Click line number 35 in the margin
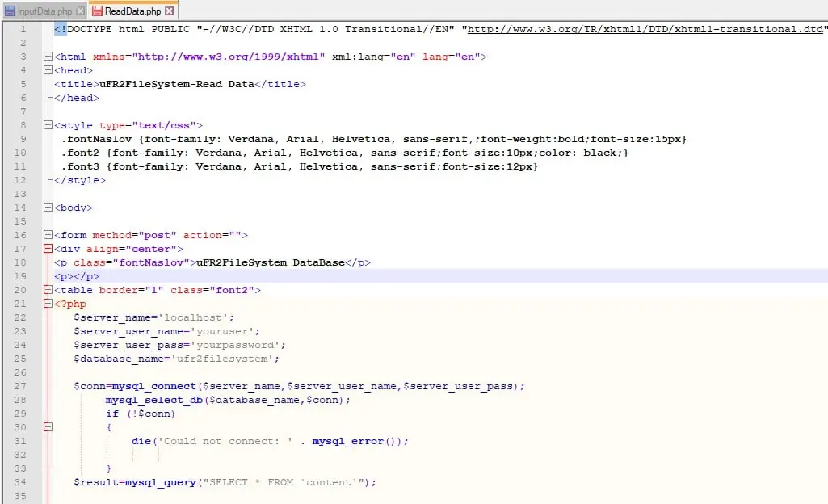The image size is (828, 504). point(20,496)
